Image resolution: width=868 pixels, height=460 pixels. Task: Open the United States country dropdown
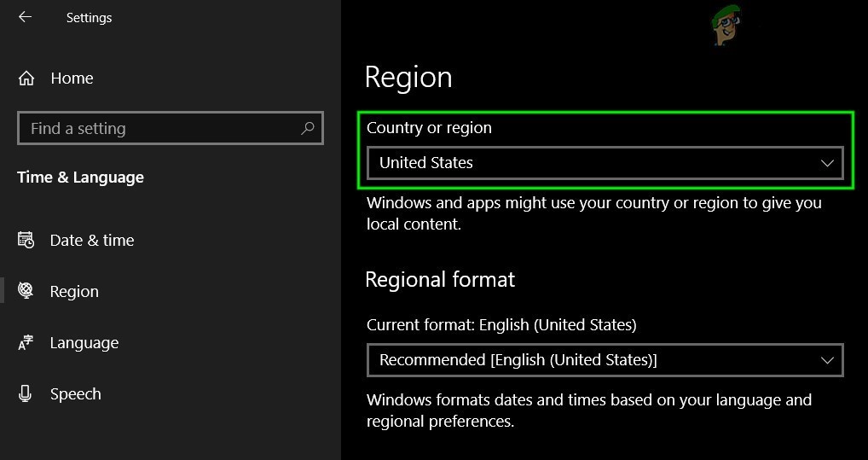click(x=597, y=163)
